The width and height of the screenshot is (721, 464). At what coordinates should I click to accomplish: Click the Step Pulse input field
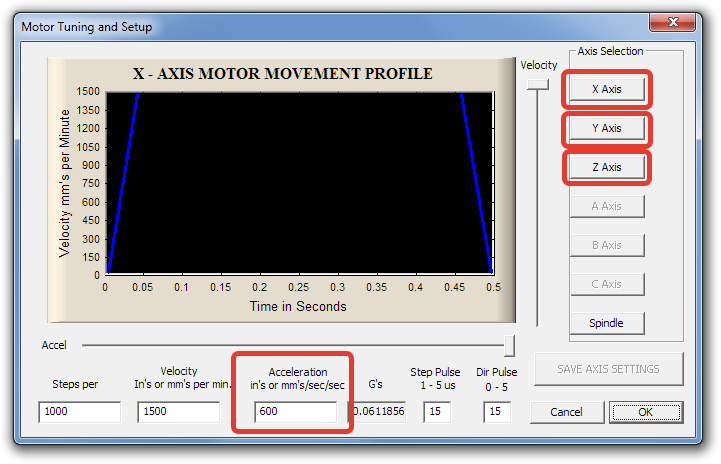coord(437,412)
